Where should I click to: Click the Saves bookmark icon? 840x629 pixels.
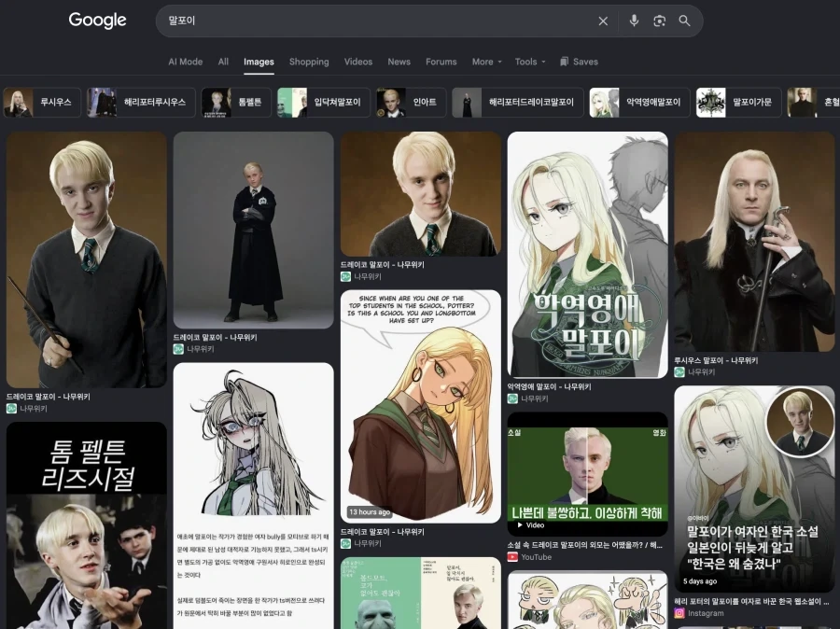tap(564, 62)
